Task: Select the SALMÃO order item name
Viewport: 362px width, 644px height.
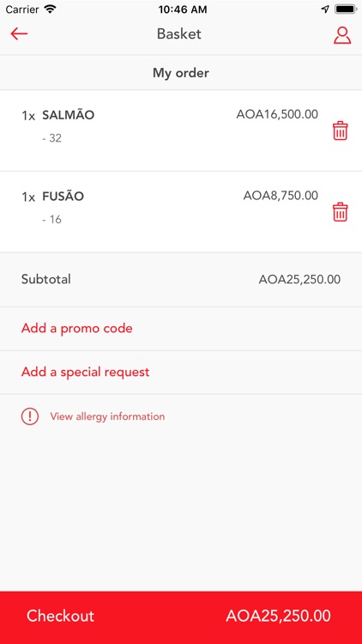Action: click(x=68, y=115)
